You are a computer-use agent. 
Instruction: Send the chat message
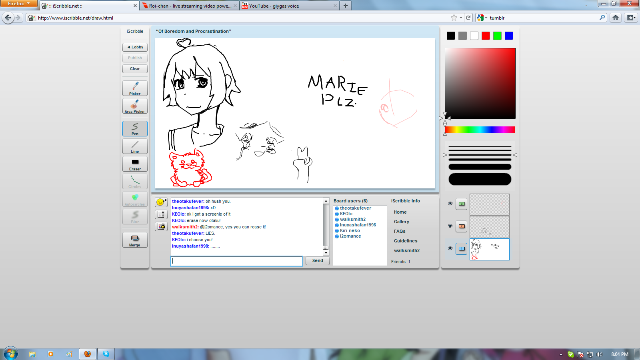coord(318,261)
